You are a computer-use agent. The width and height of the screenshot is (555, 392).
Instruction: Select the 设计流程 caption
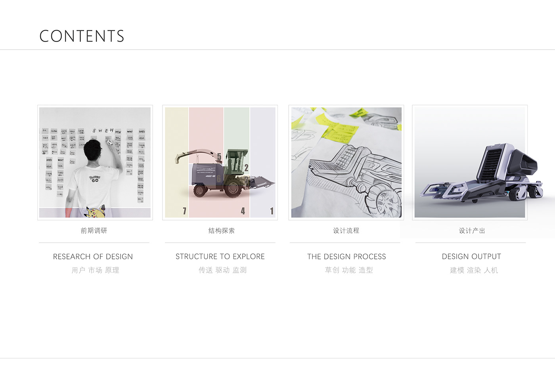(346, 230)
